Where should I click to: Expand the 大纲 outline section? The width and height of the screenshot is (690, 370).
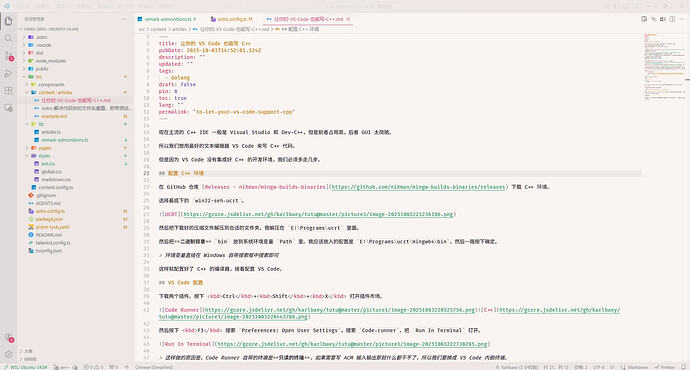pos(29,351)
